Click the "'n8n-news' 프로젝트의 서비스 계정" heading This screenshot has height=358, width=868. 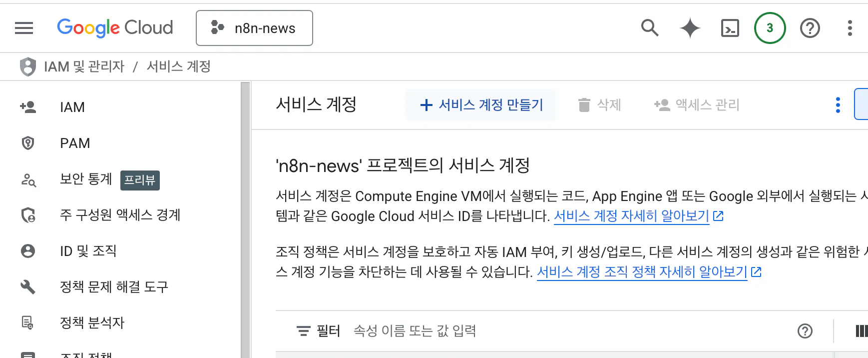pyautogui.click(x=403, y=165)
